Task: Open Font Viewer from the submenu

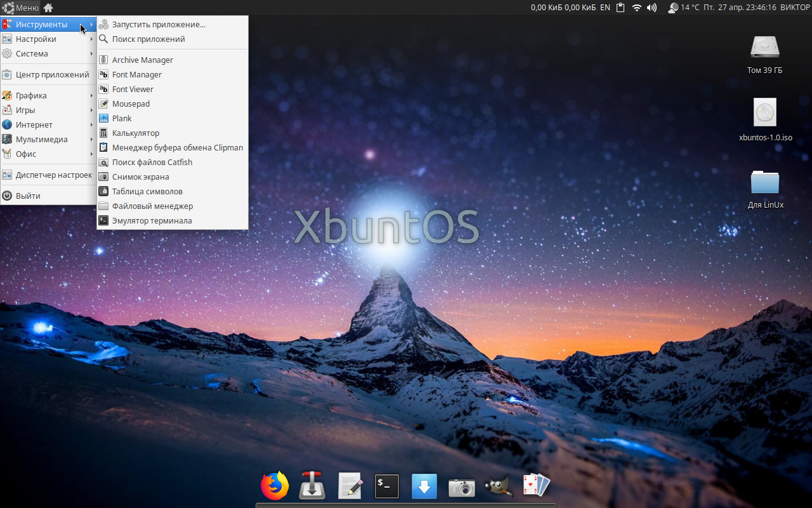Action: tap(172, 89)
